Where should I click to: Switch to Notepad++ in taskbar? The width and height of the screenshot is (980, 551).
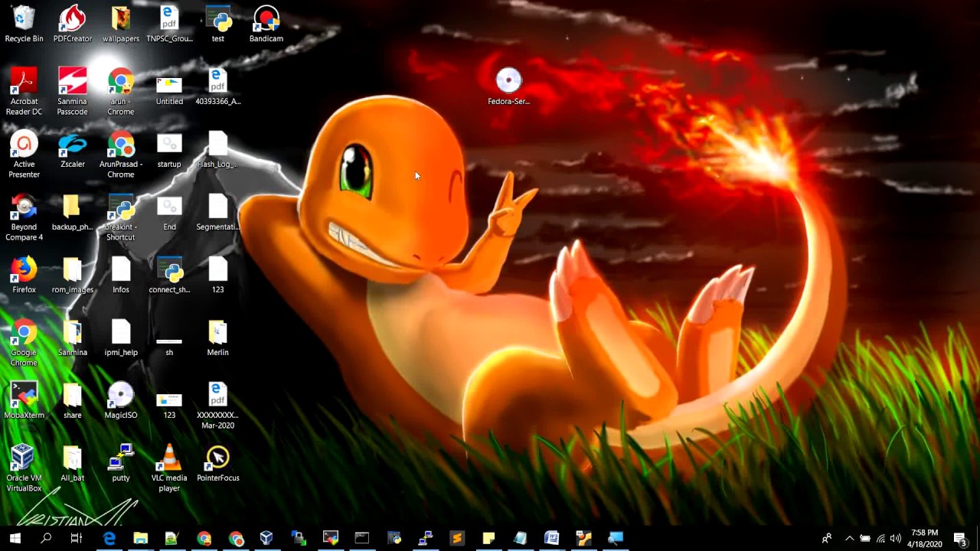tap(172, 538)
